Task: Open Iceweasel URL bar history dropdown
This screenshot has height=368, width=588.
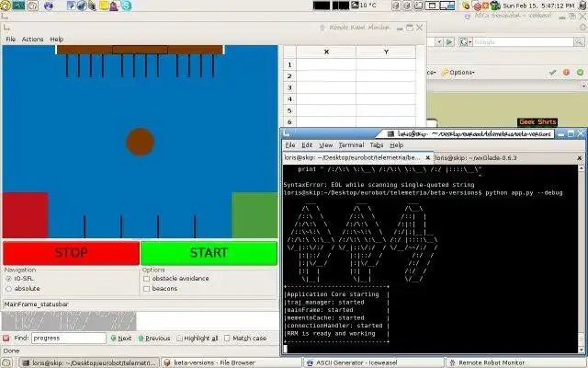Action: tap(439, 42)
